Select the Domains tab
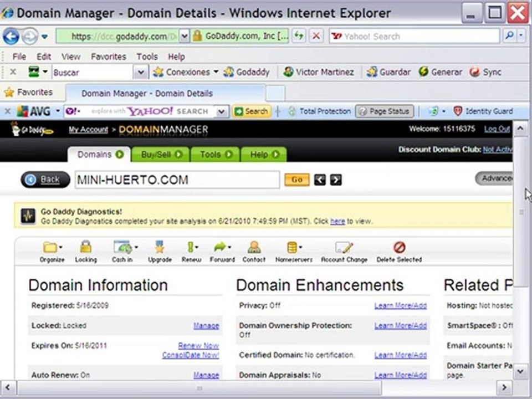Screen dimensions: 532x399 coord(99,155)
